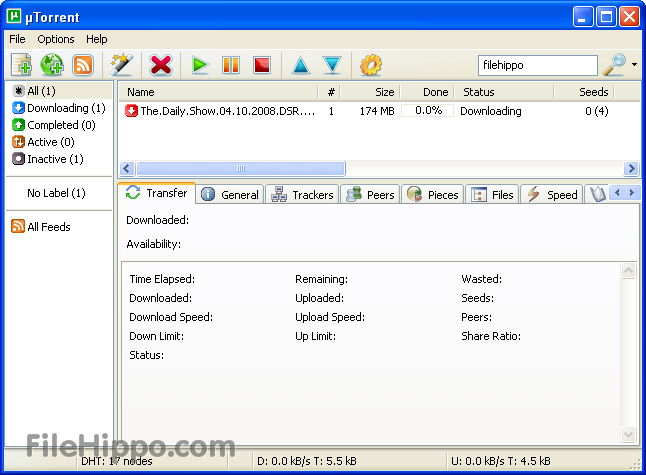The width and height of the screenshot is (646, 475).
Task: Click the 174 MB size cell
Action: pos(377,111)
